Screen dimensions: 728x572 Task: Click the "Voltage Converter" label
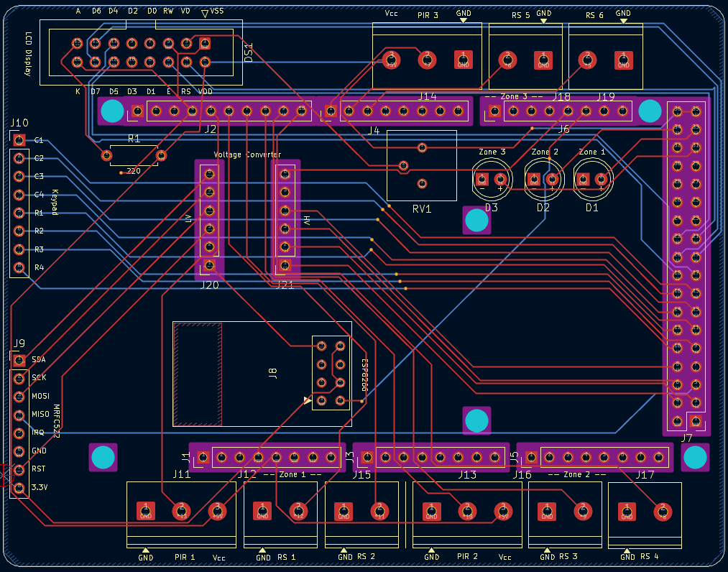[247, 154]
